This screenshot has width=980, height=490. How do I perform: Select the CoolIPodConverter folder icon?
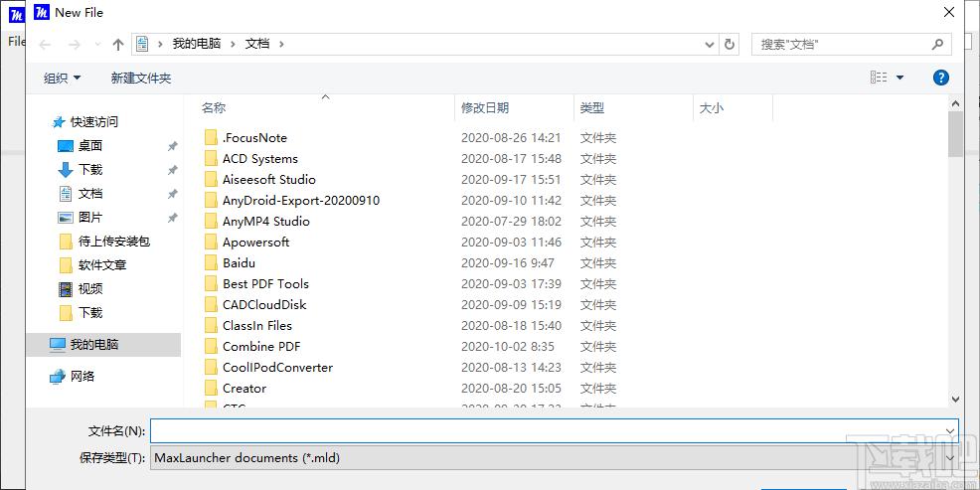pos(212,368)
